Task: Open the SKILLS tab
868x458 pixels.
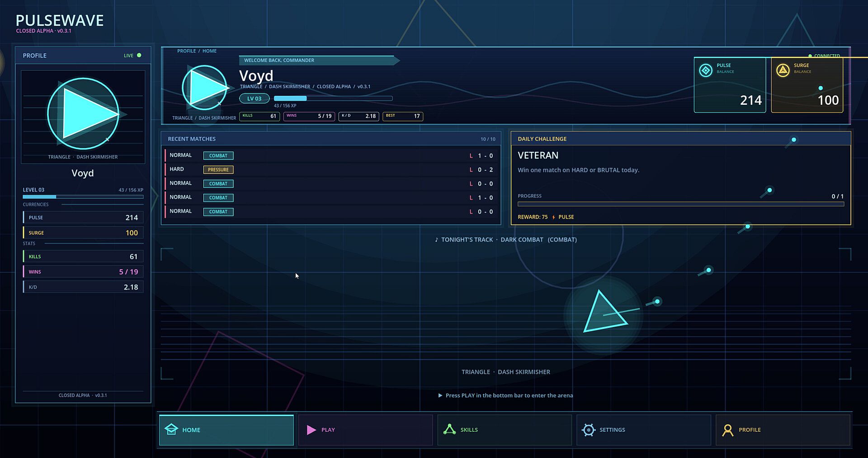Action: [x=505, y=430]
